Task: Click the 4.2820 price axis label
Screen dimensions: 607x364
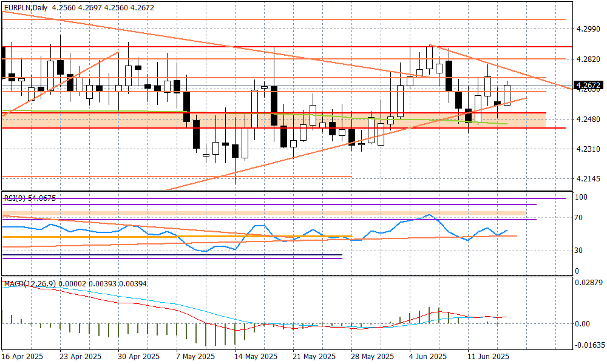Action: [x=588, y=59]
